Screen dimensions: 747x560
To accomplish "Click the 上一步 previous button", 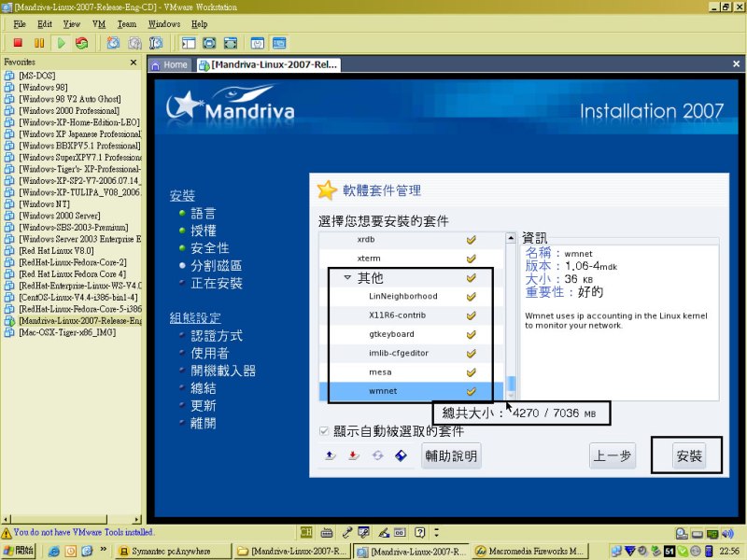I will [x=613, y=456].
